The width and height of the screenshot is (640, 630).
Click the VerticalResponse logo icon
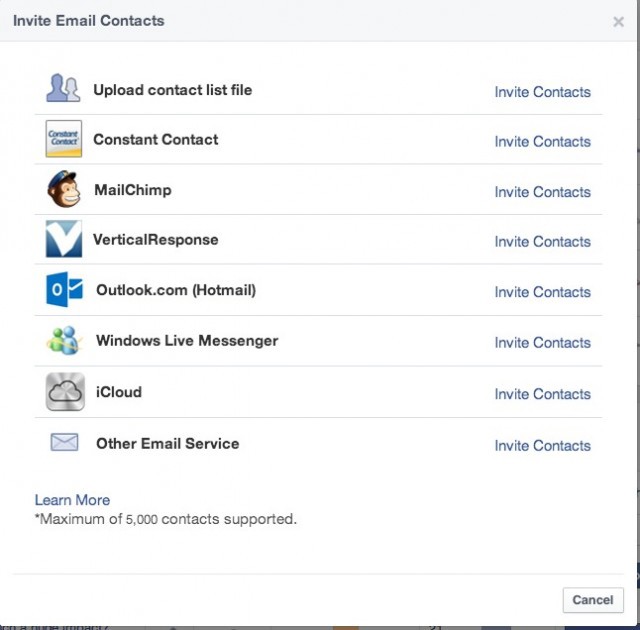(x=64, y=239)
